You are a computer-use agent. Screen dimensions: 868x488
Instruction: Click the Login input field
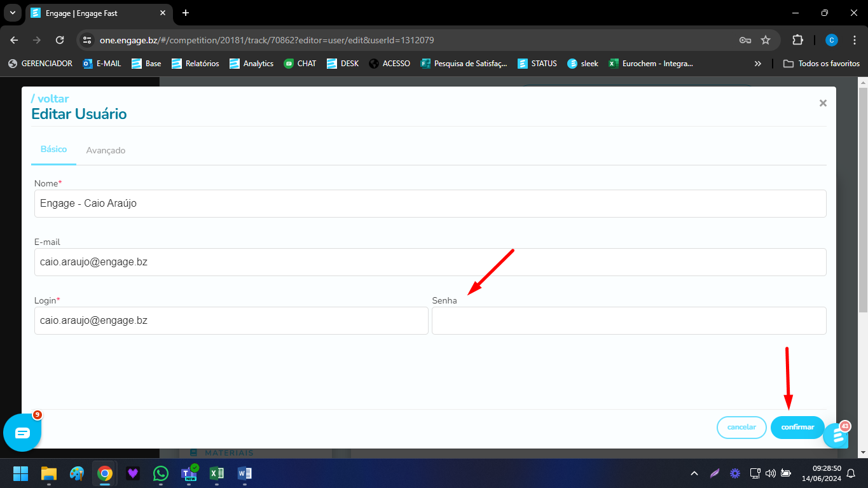tap(231, 321)
